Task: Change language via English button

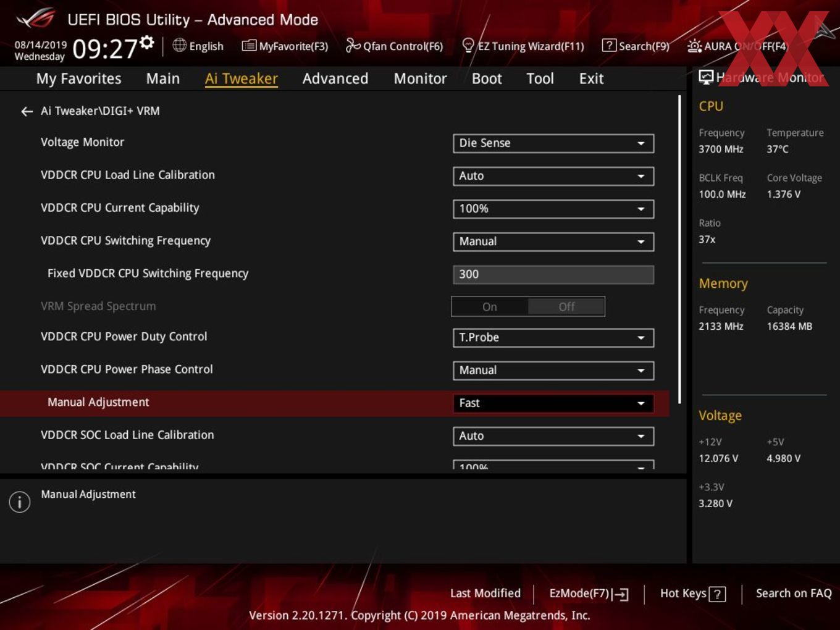Action: tap(198, 46)
